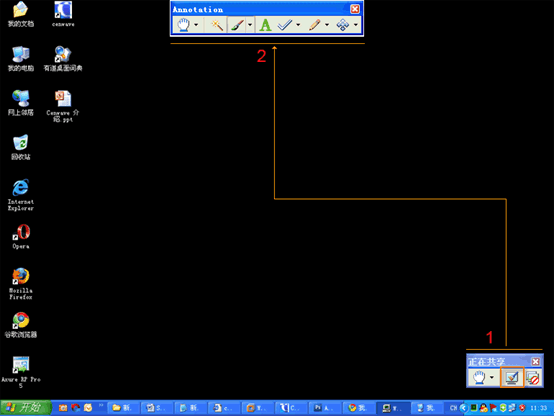Open the green Start button

point(25,407)
